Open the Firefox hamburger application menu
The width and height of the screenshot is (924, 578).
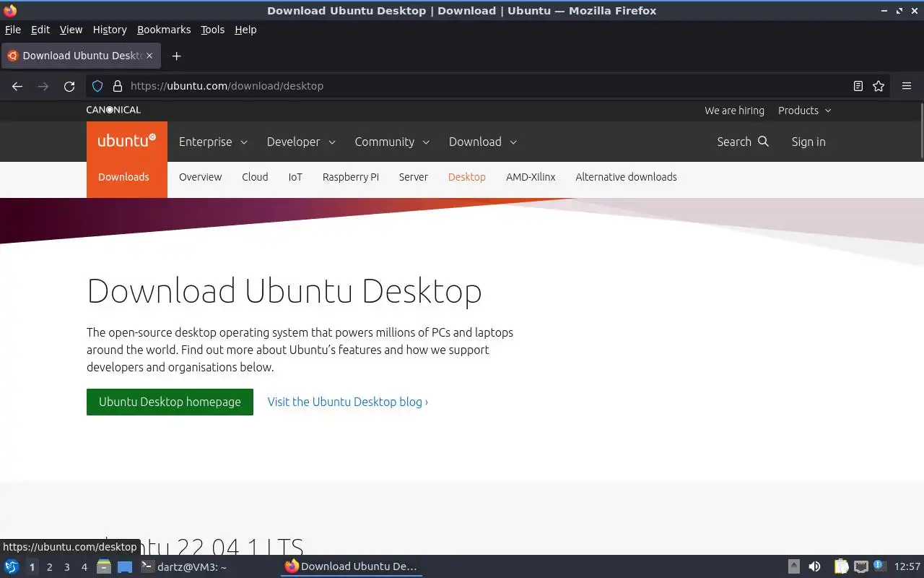907,86
